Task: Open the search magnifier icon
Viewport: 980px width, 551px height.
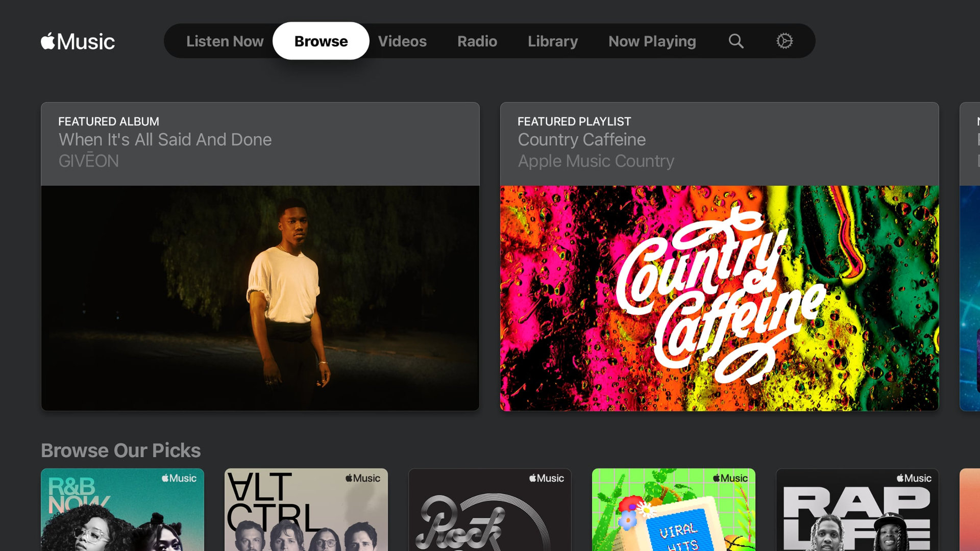Action: tap(736, 41)
